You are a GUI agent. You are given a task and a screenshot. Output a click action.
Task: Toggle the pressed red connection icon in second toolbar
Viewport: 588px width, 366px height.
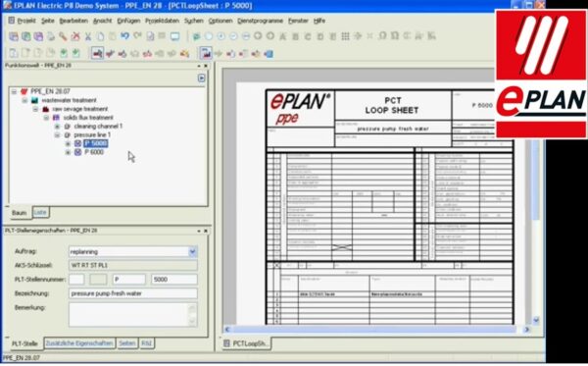97,53
